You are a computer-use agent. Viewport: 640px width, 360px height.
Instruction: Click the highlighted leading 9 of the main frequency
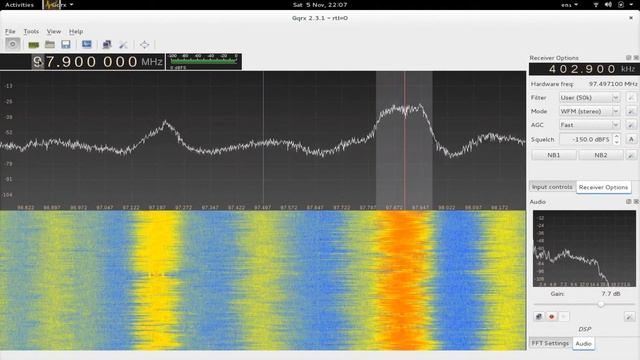(38, 62)
